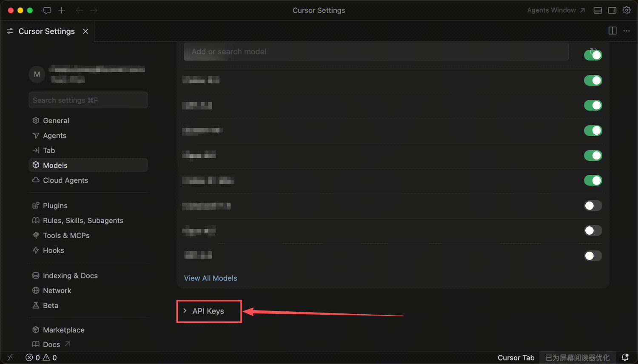The width and height of the screenshot is (638, 364).
Task: Open settings via the title bar gear
Action: pyautogui.click(x=627, y=10)
